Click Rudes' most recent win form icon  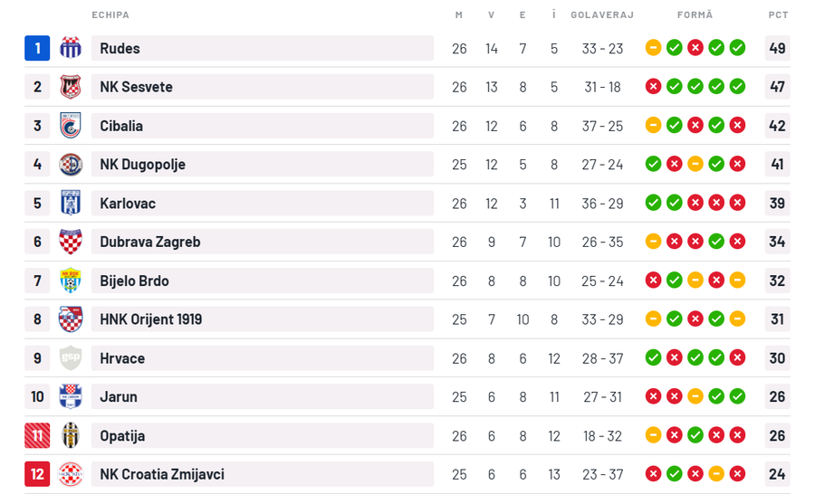tap(737, 48)
